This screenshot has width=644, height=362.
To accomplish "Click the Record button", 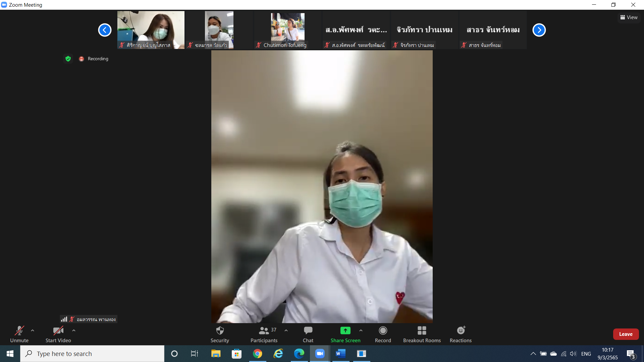I will pyautogui.click(x=383, y=334).
